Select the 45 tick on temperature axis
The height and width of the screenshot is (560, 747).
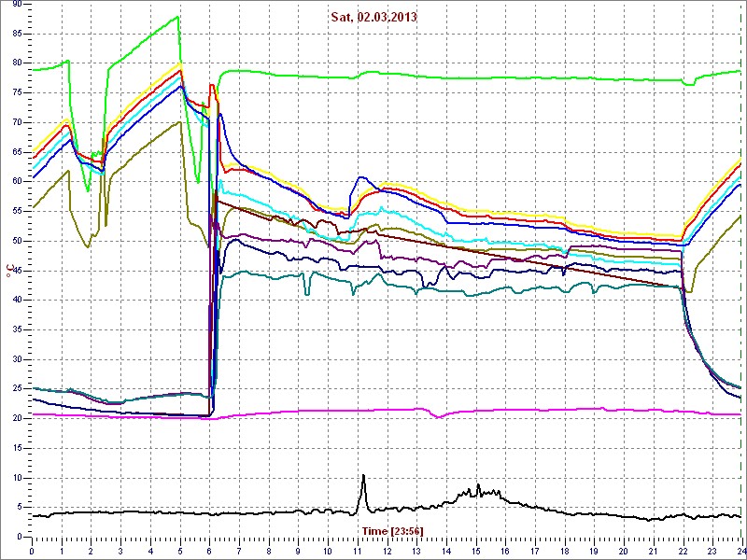click(16, 271)
